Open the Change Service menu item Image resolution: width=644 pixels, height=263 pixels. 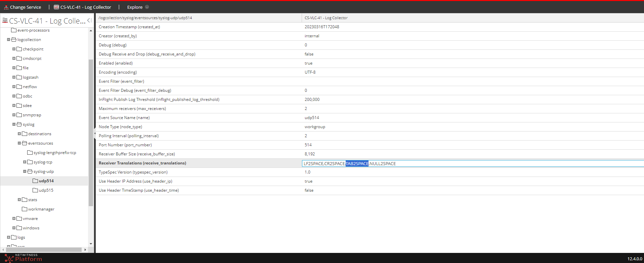tap(25, 7)
